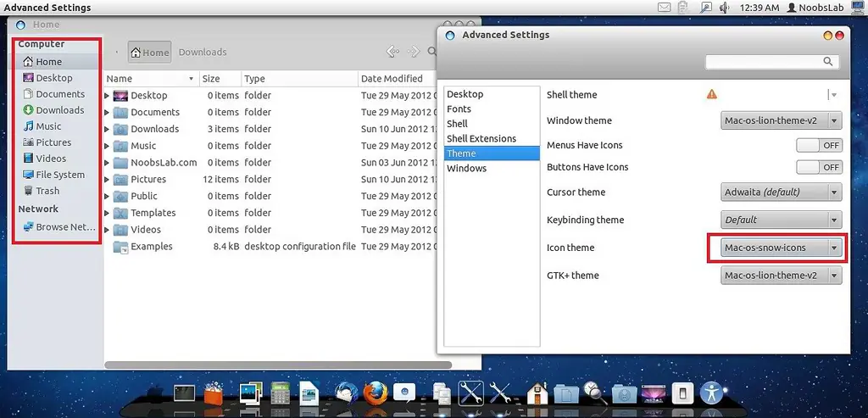Open the photo viewer dock icon
Viewport: 868px width, 418px height.
(x=251, y=393)
